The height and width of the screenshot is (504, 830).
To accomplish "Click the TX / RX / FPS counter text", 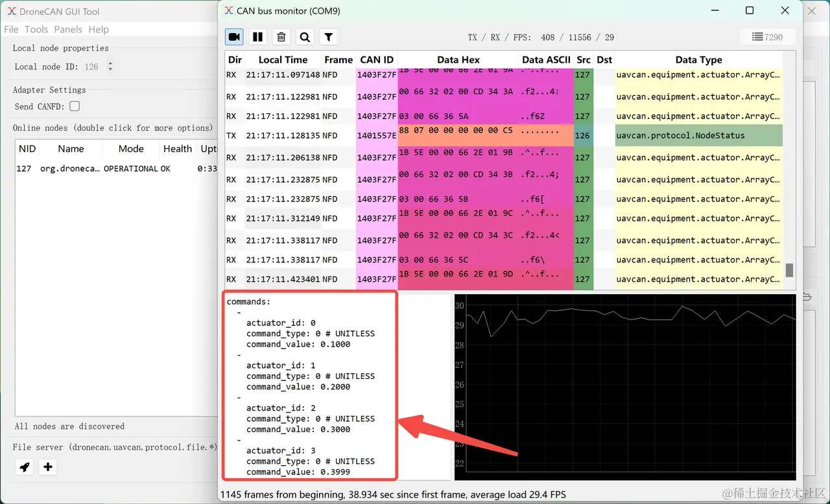I will (x=541, y=38).
